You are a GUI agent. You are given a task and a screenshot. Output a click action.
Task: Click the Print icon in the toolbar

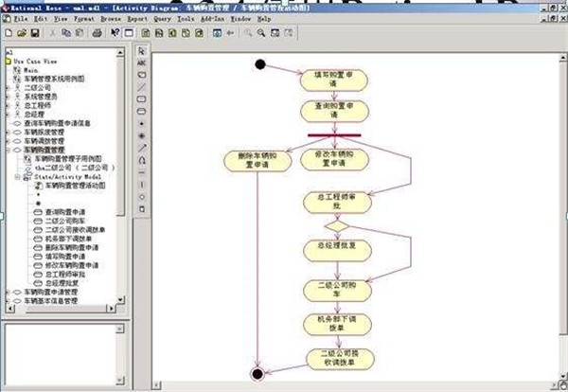point(97,32)
